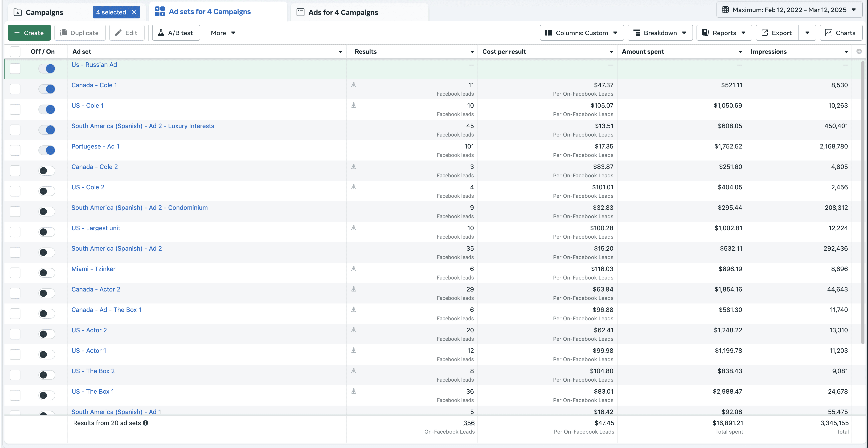The image size is (868, 448).
Task: Open the Amount spent column menu
Action: point(740,52)
